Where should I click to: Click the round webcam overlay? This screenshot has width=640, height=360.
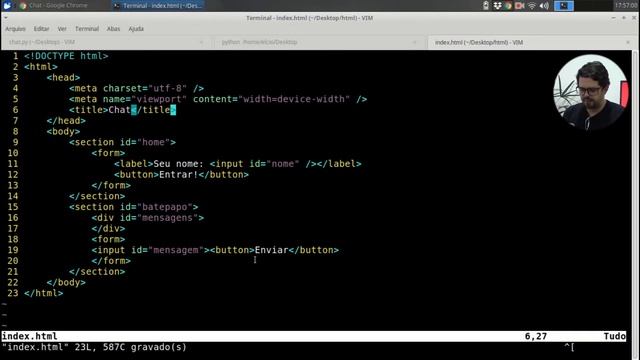coord(590,92)
